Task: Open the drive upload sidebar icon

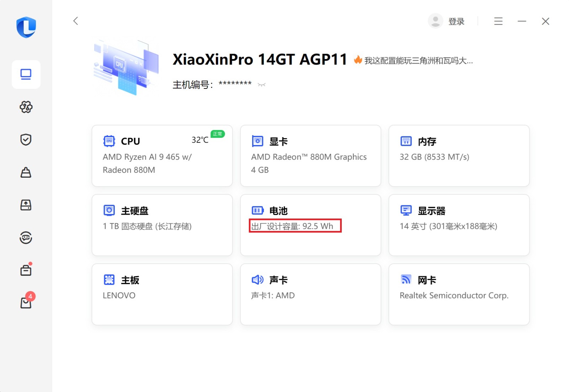Action: (26, 205)
